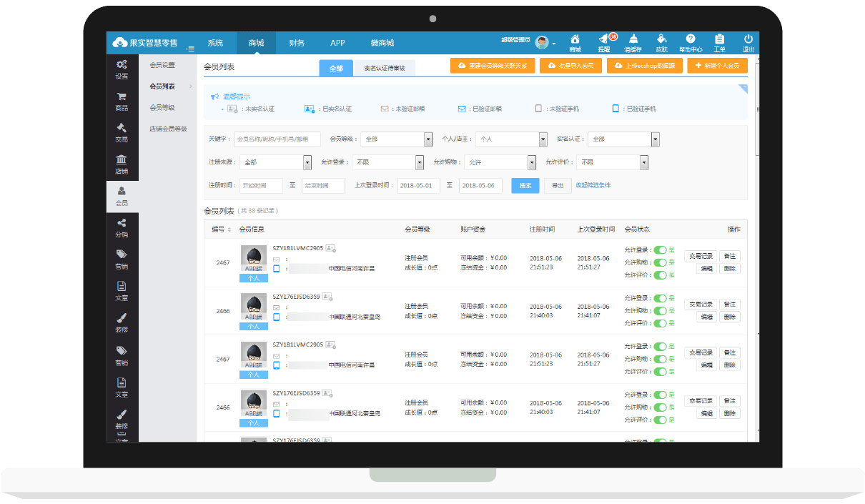This screenshot has height=504, width=865.
Task: Switch to the 财务 top menu
Action: click(297, 43)
